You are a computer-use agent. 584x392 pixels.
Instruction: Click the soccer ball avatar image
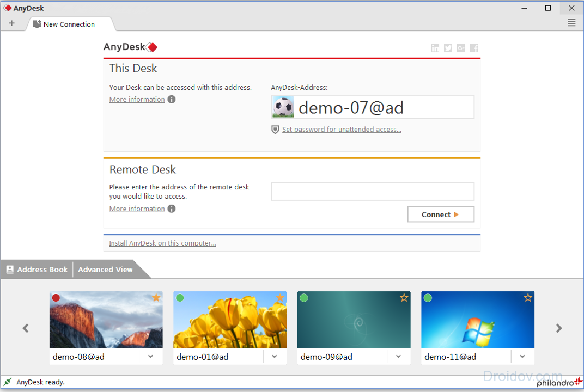pos(283,107)
